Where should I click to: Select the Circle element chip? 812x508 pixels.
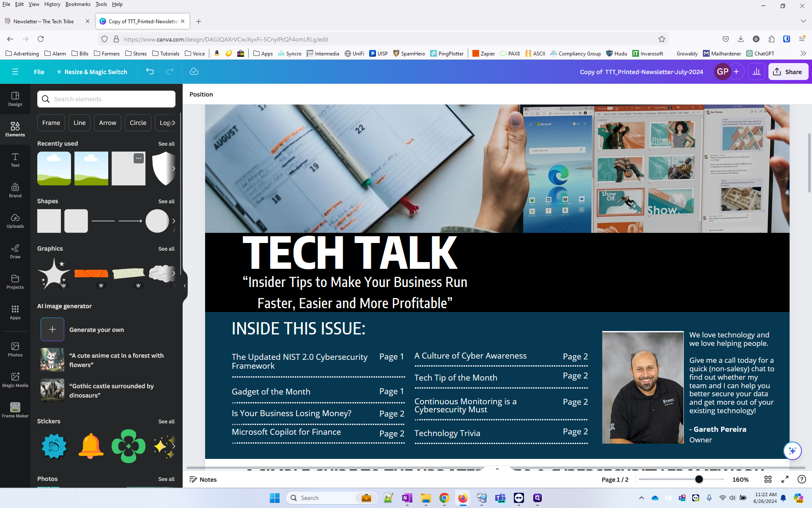point(138,123)
